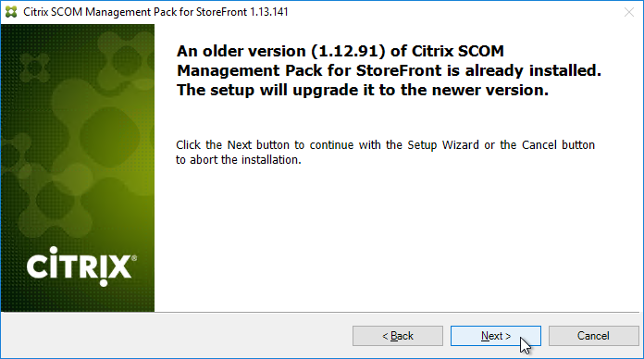Viewport: 644px width, 359px height.
Task: Click version number 1.13.141 in the title
Action: click(x=269, y=12)
